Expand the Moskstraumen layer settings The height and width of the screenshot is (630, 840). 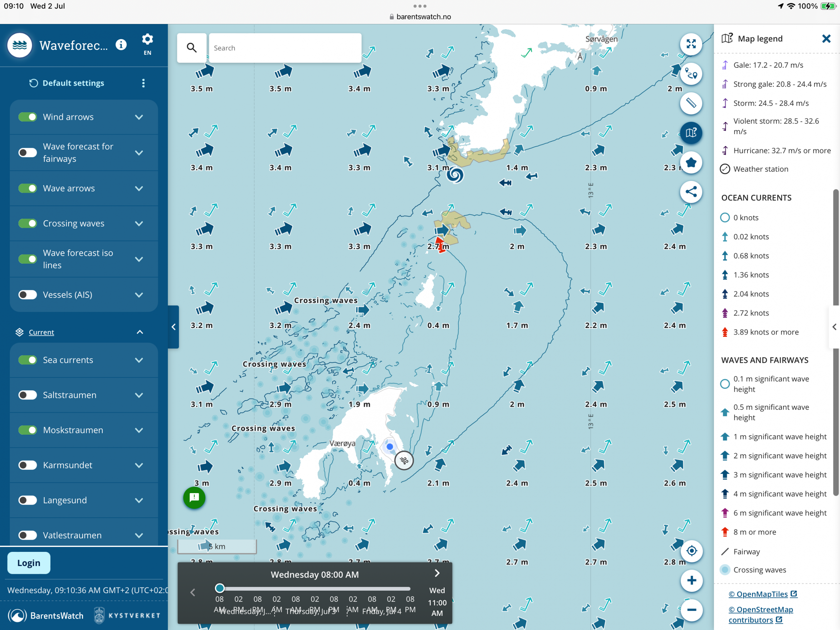click(x=139, y=430)
